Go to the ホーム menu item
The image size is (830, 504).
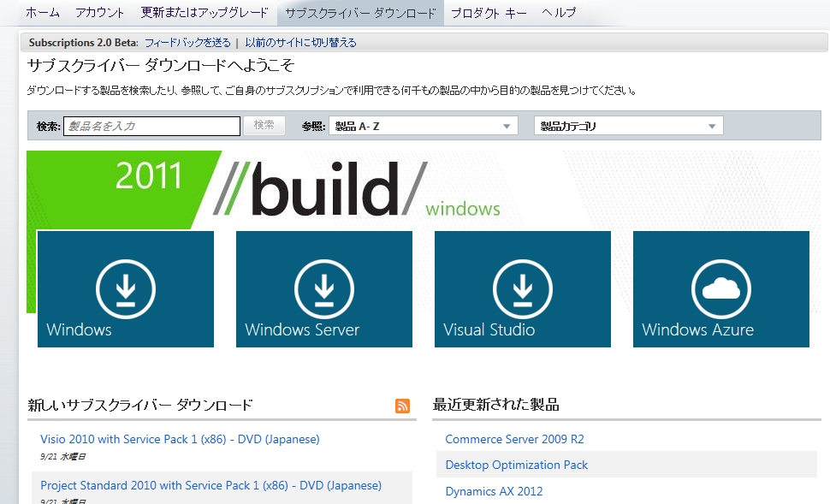tap(42, 12)
